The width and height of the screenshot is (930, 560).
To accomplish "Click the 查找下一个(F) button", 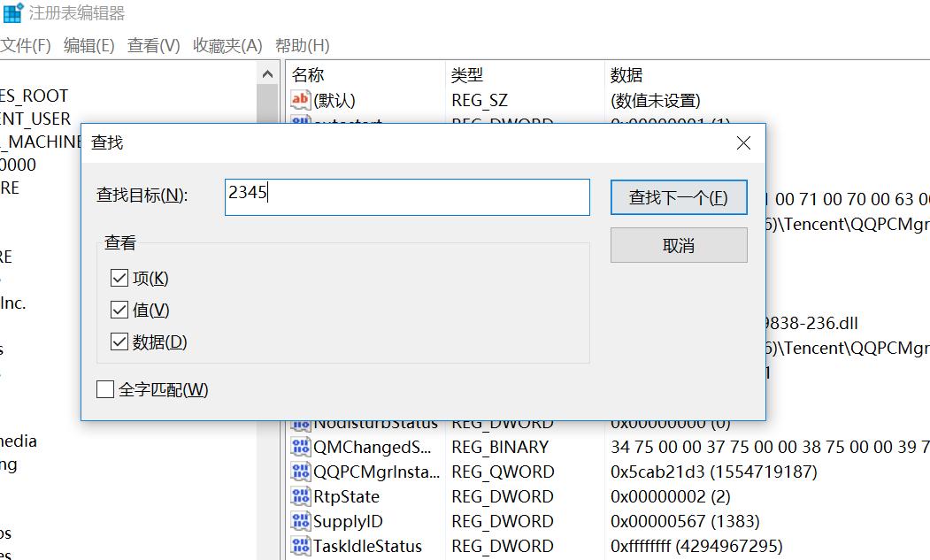I will (x=678, y=197).
